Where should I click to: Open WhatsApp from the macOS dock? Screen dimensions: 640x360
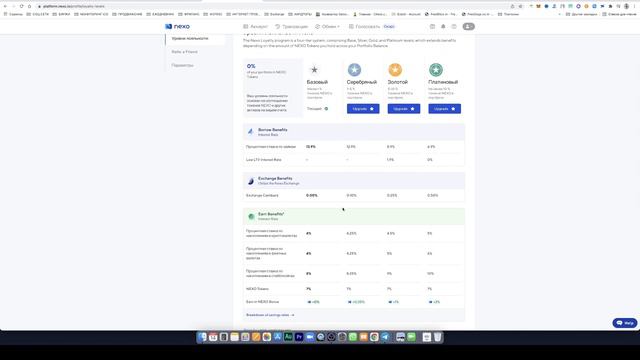pos(353,337)
